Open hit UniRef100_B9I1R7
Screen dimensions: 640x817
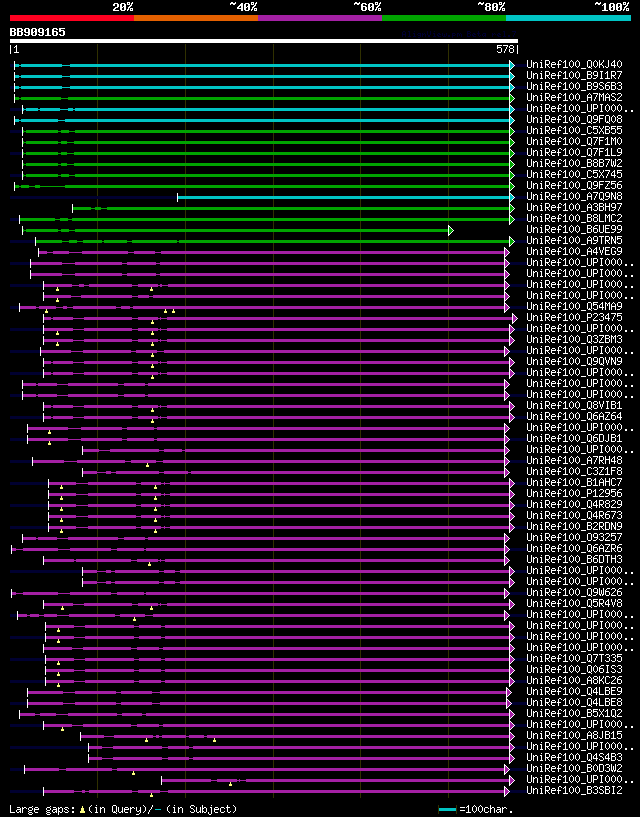[574, 76]
